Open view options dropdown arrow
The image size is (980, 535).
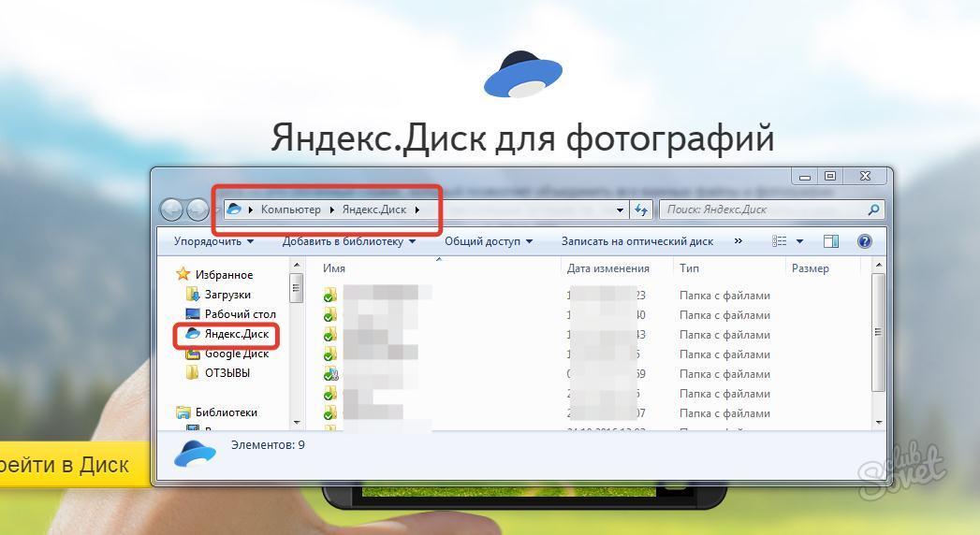coord(799,241)
